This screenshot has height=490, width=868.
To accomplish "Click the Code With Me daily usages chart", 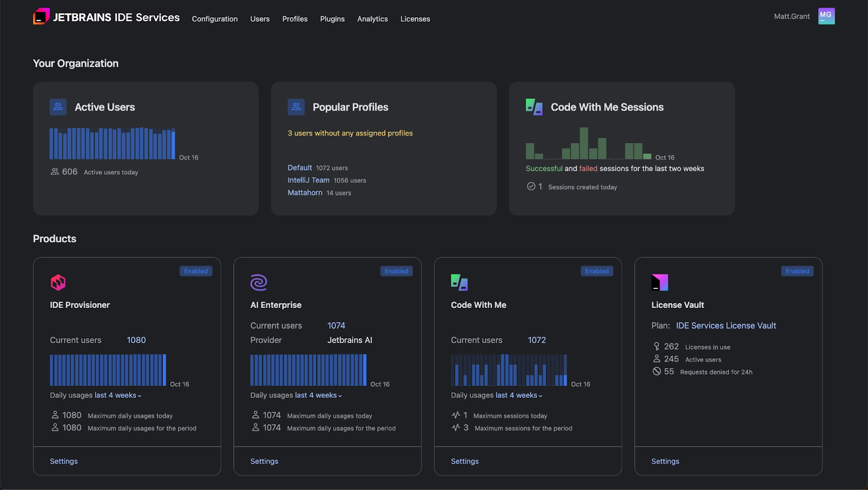I will [x=509, y=370].
